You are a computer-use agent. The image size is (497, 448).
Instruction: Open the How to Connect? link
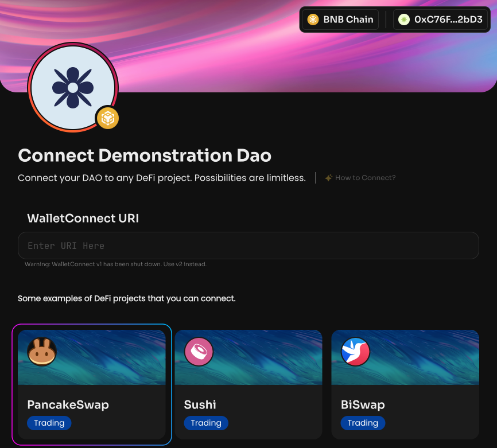pyautogui.click(x=360, y=178)
